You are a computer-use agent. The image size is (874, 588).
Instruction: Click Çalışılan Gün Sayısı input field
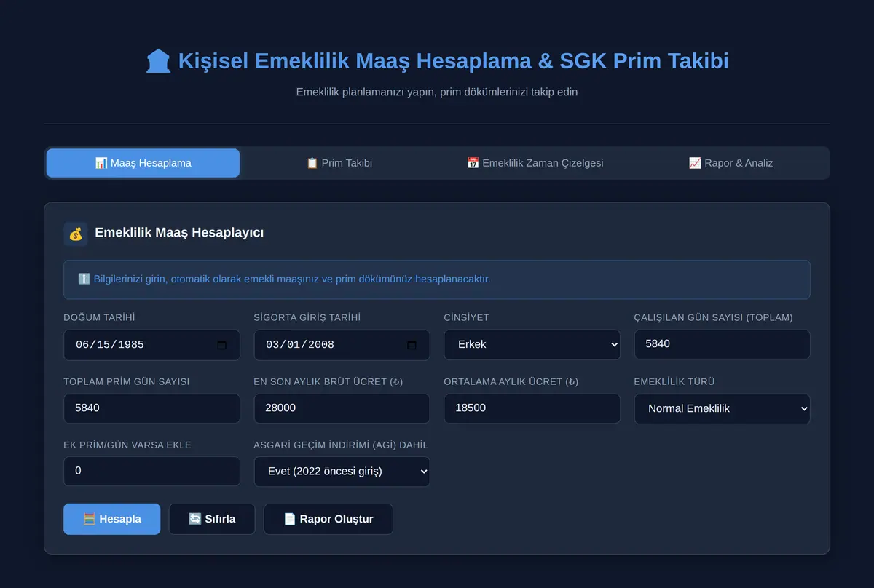click(722, 344)
